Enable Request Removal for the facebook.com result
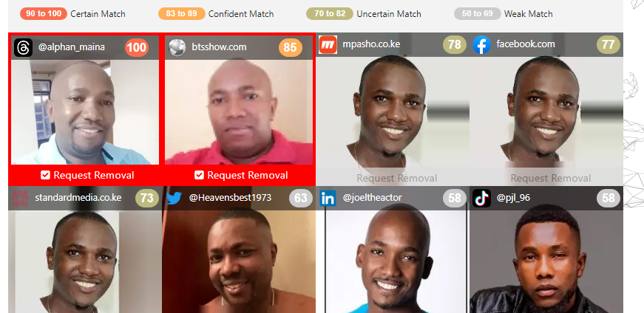Image resolution: width=644 pixels, height=313 pixels. (x=551, y=179)
